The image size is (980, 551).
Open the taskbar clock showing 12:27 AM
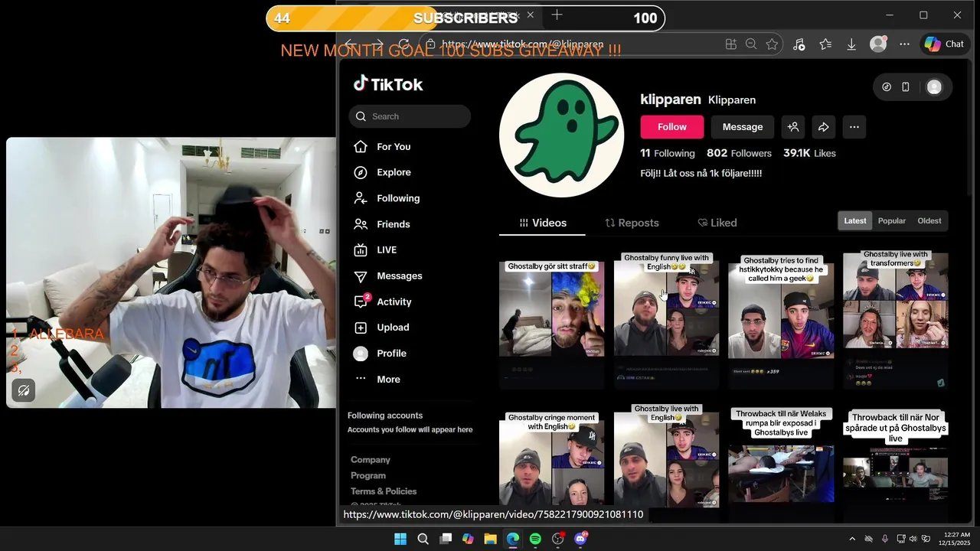956,539
